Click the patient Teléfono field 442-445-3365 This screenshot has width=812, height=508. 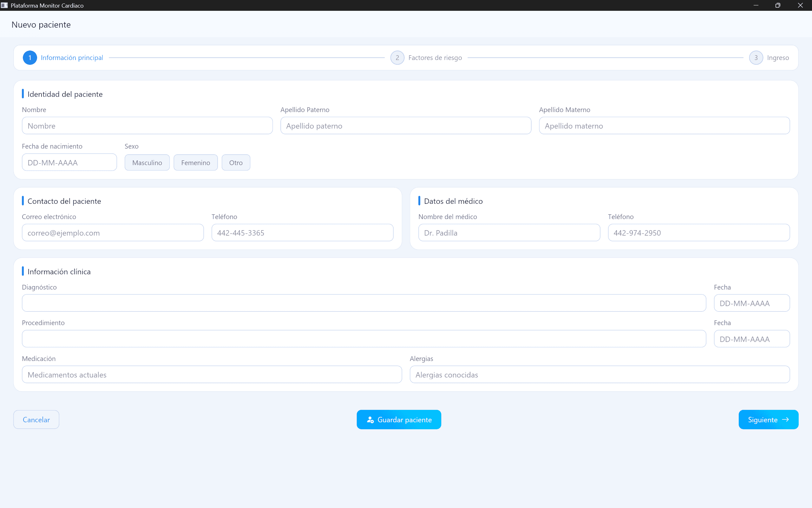pos(302,232)
